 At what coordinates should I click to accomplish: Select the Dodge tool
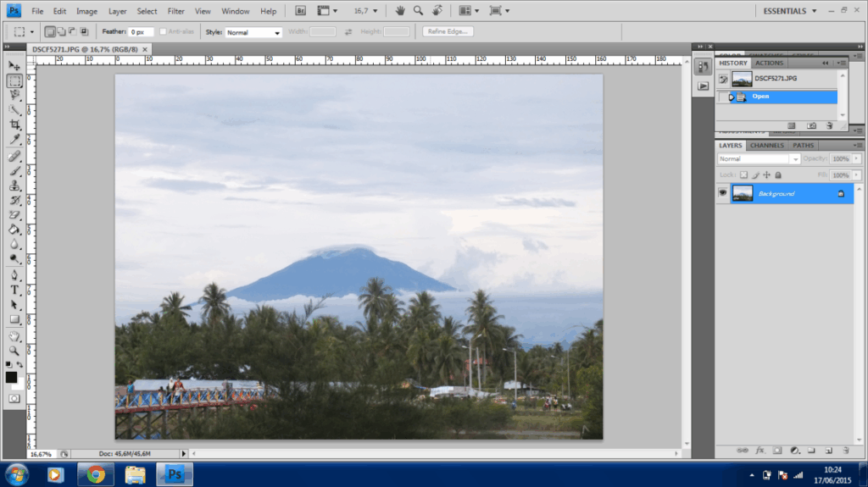(14, 258)
